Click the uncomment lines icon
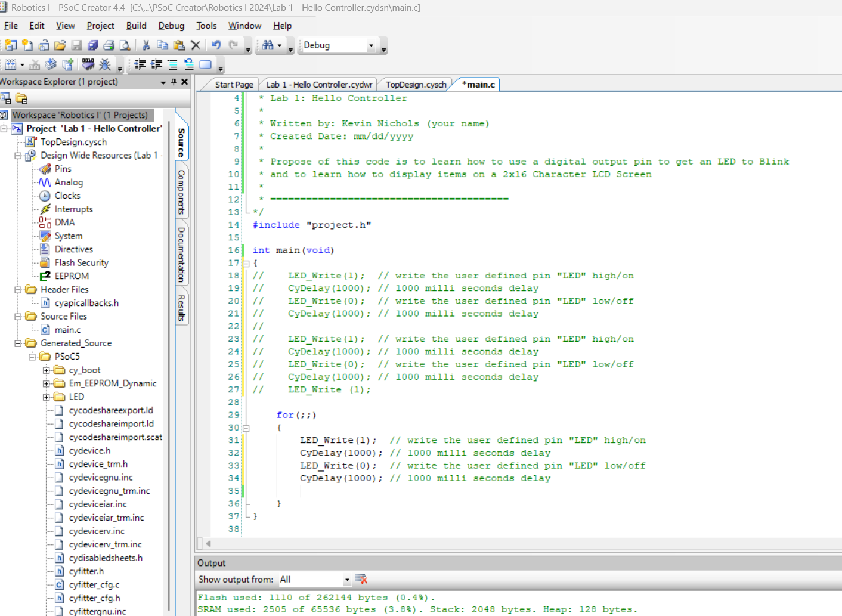Image resolution: width=842 pixels, height=616 pixels. (188, 64)
